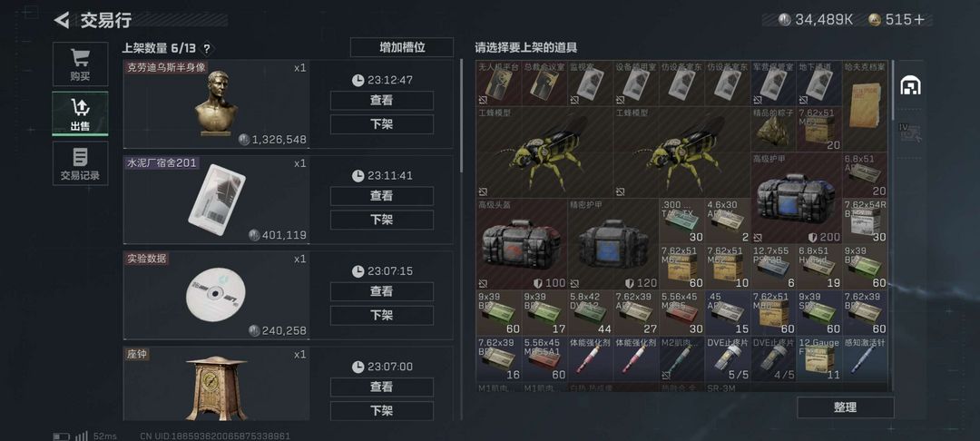Click the 整理 sort button
The height and width of the screenshot is (441, 980).
click(845, 407)
